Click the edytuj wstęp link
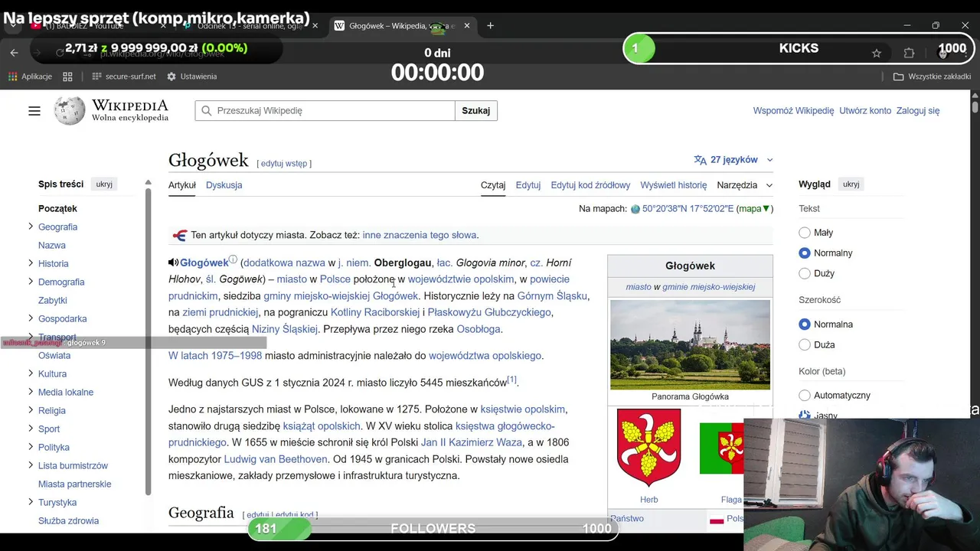 284,164
